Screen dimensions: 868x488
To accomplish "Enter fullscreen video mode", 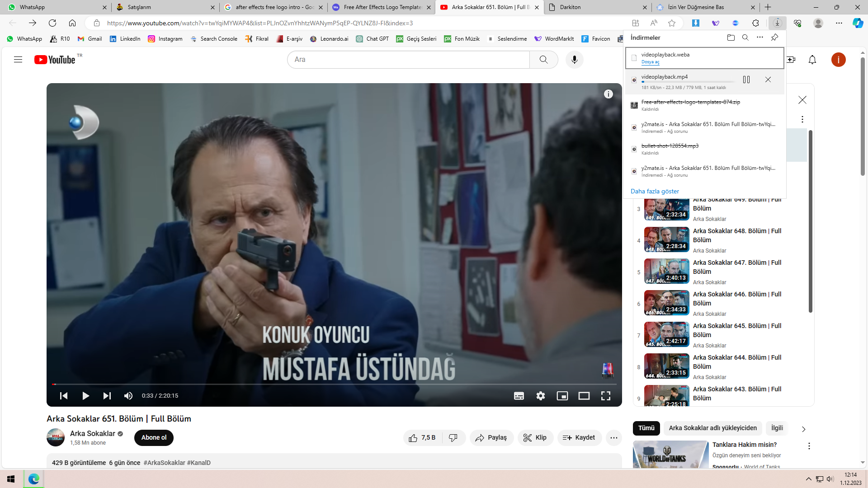I will (x=606, y=396).
